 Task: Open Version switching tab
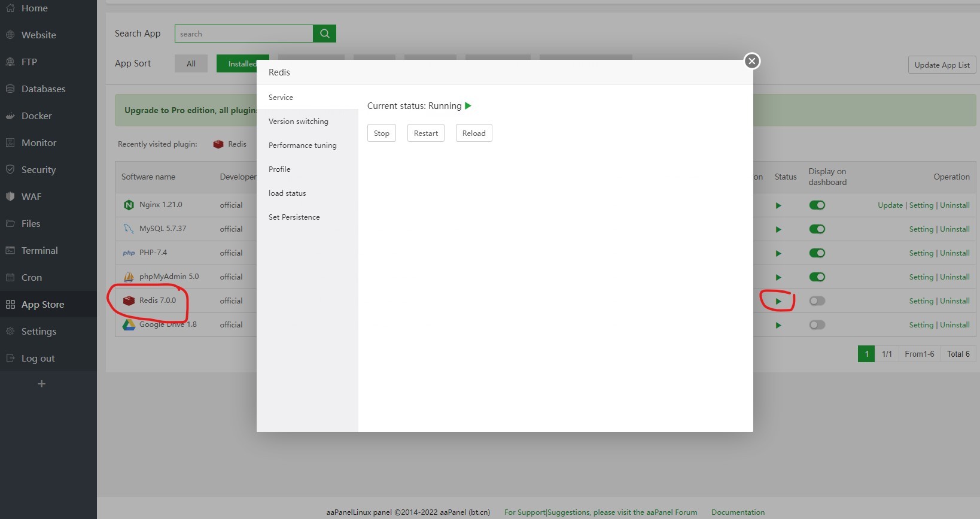(308, 121)
